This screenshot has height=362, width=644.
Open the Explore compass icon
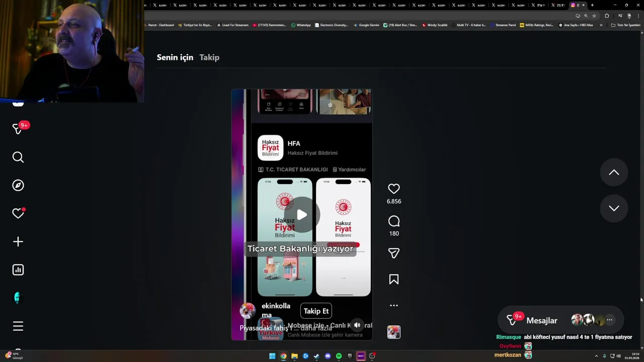[x=18, y=186]
